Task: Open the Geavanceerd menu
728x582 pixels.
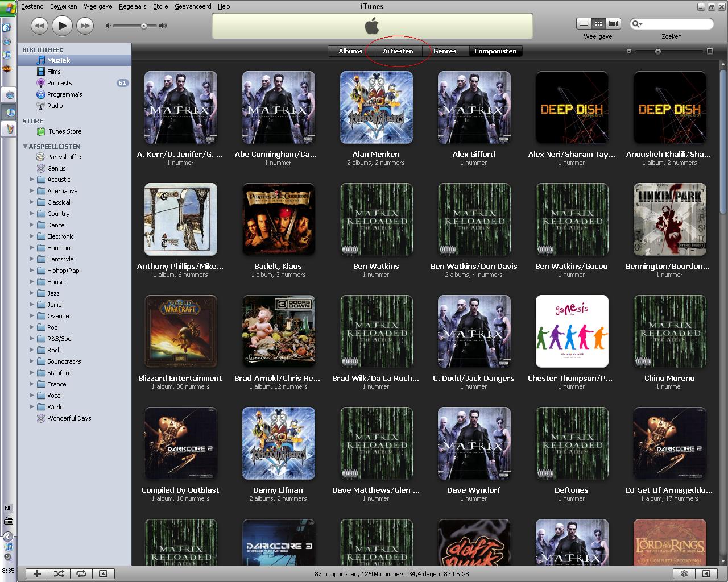Action: click(x=193, y=6)
